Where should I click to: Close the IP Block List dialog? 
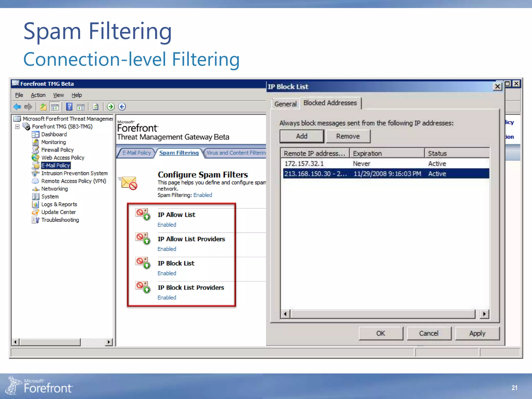[497, 87]
